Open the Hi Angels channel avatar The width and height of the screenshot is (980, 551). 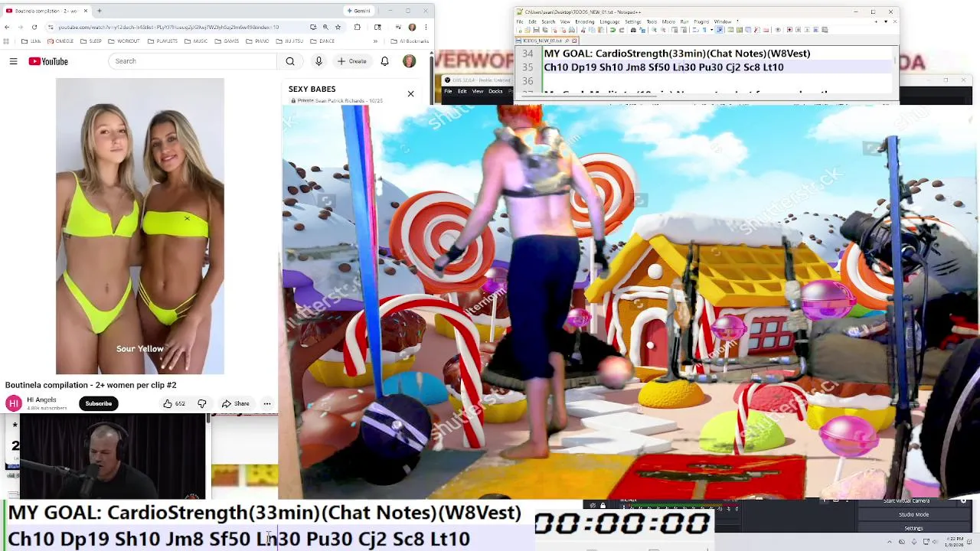point(14,403)
